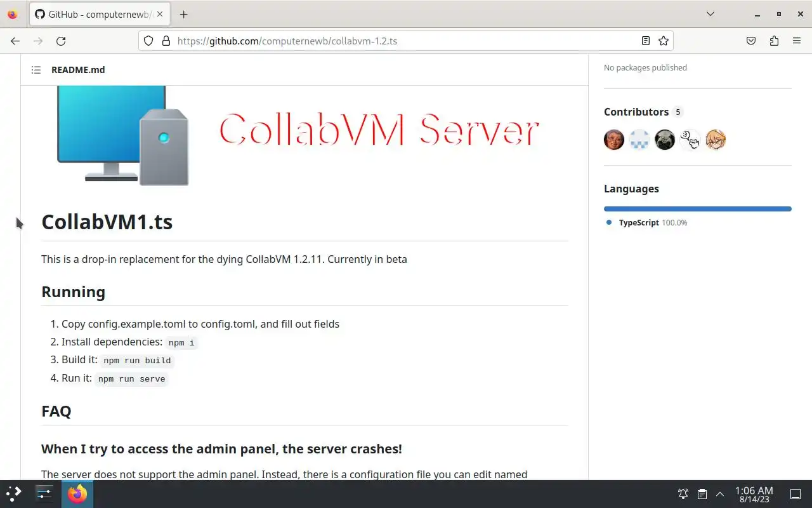Click the README.md file header link
Viewport: 812px width, 508px height.
[78, 70]
